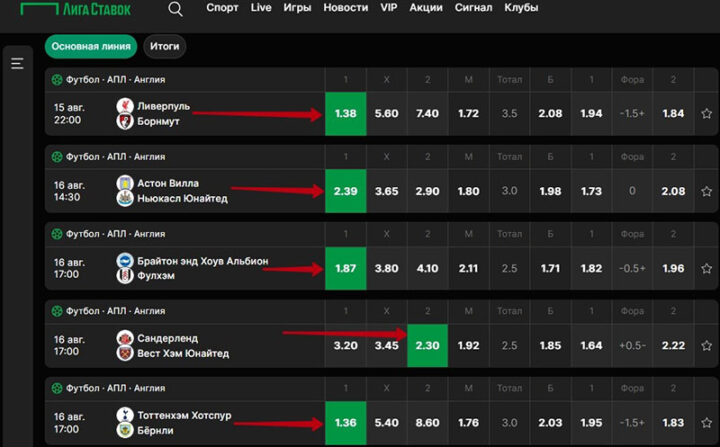Open Тоттенхэм Хотспур team name

pyautogui.click(x=184, y=415)
